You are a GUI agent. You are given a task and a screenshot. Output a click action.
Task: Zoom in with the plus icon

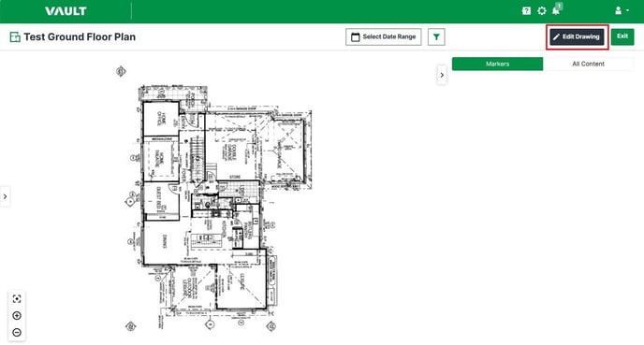click(x=17, y=315)
